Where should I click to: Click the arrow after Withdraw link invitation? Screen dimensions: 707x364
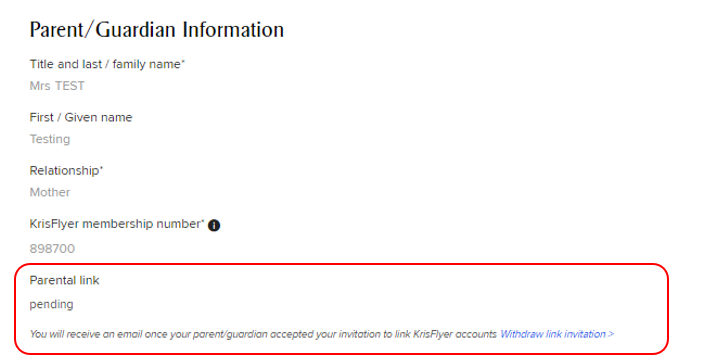(x=611, y=334)
